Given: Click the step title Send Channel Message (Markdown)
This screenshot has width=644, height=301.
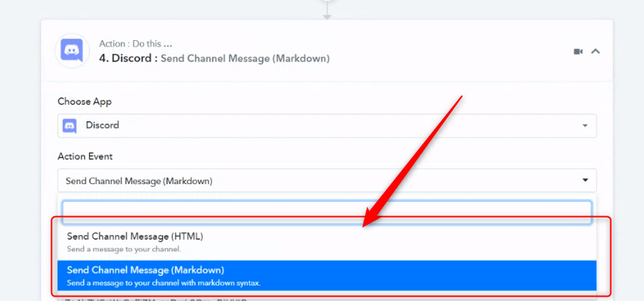Looking at the screenshot, I should pos(245,58).
